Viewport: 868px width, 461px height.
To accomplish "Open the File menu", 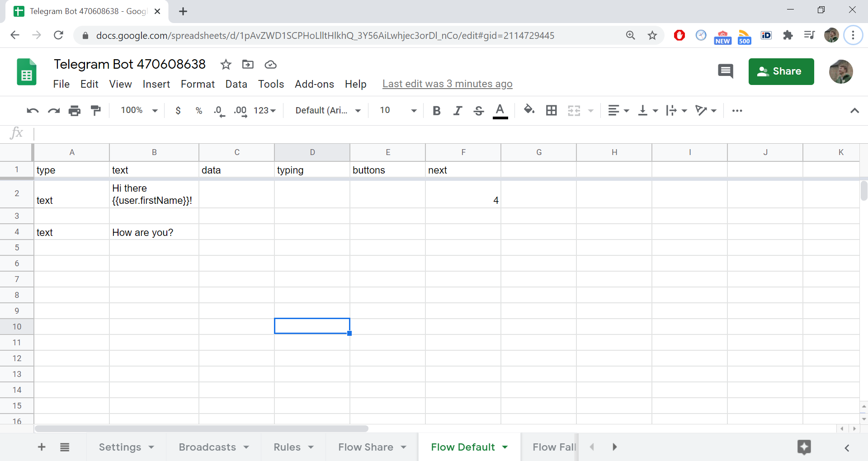I will coord(61,84).
